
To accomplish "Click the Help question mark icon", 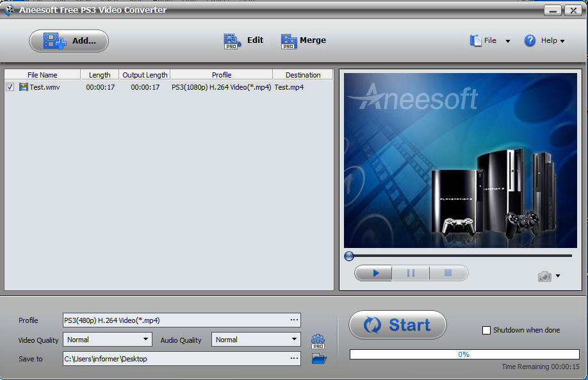I will coord(530,40).
